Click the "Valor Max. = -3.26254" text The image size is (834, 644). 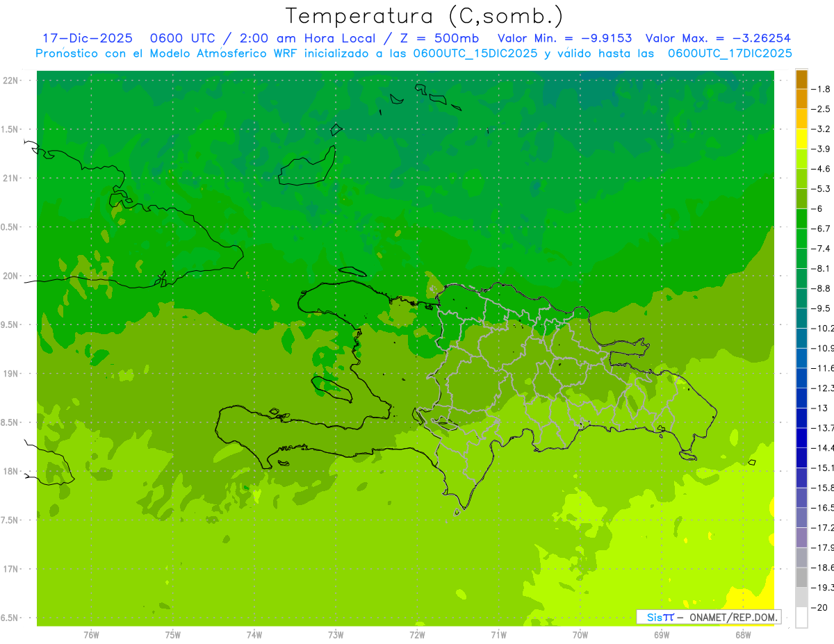[x=718, y=38]
